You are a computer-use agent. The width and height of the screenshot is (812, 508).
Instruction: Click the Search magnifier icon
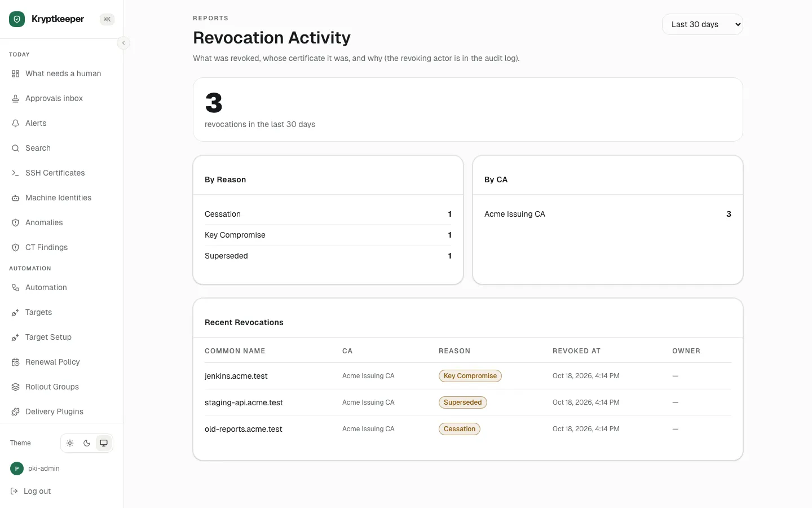(x=16, y=148)
